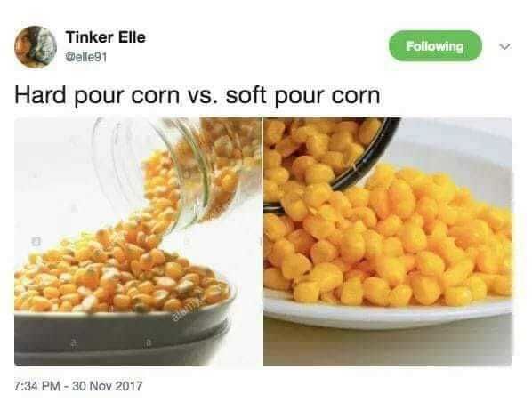Select the tweet text about pour corn
Image resolution: width=532 pixels, height=402 pixels.
[x=197, y=96]
